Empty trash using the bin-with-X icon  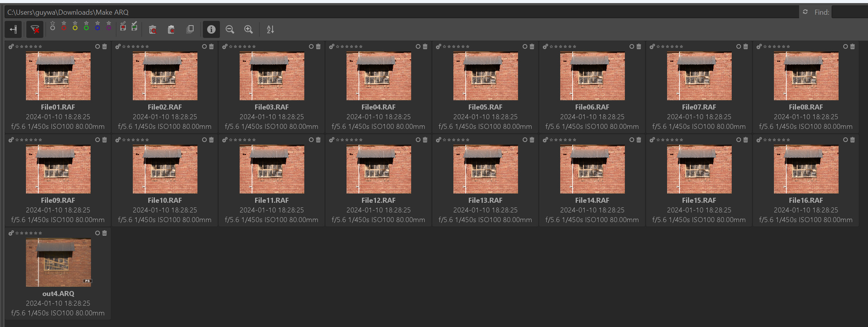(171, 29)
